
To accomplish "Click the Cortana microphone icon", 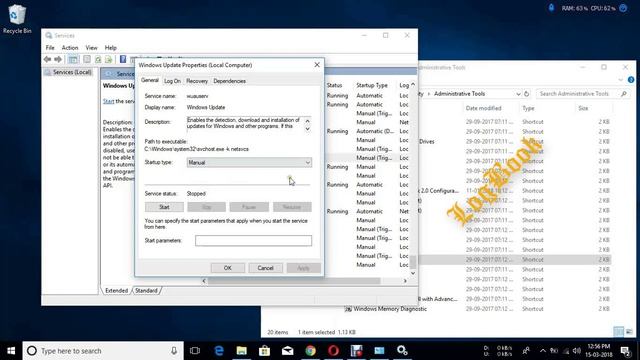I will [174, 351].
